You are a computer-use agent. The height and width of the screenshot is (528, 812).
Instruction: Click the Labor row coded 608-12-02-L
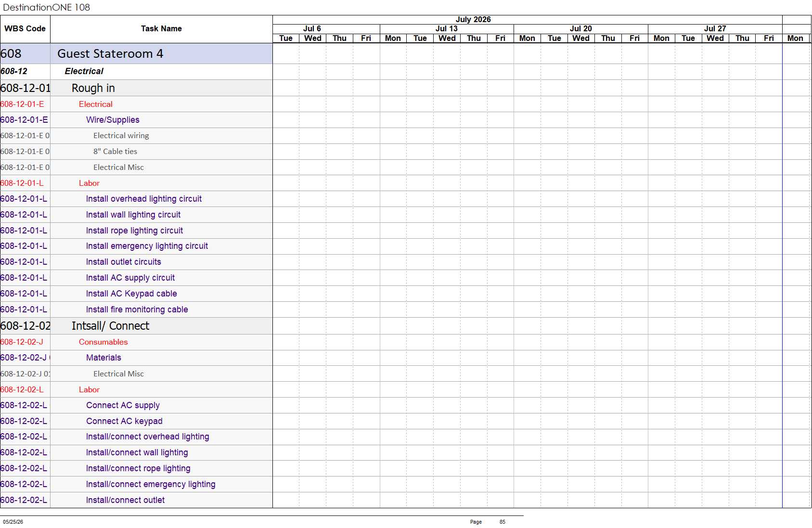click(136, 389)
